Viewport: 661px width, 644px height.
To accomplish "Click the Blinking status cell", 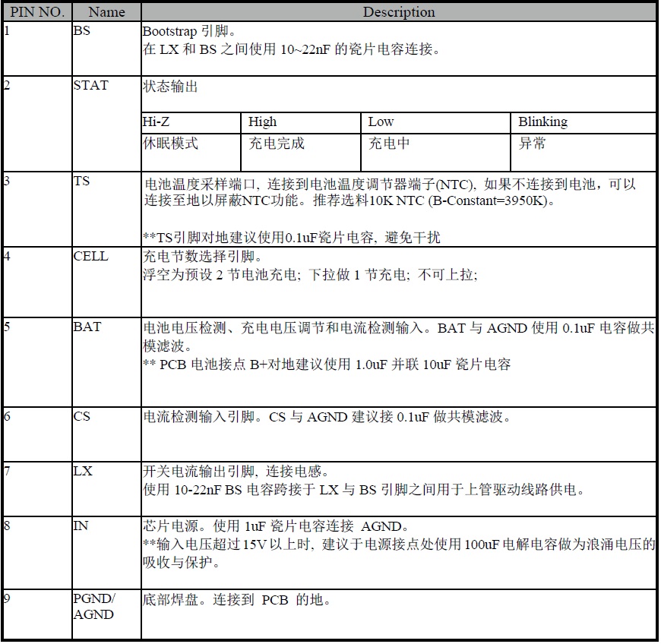I will 542,122.
